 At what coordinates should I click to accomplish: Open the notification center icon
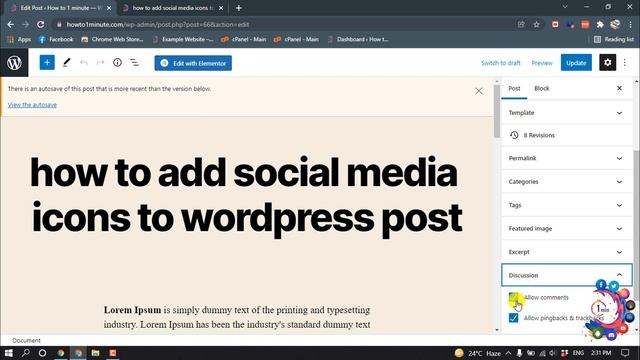click(x=625, y=353)
